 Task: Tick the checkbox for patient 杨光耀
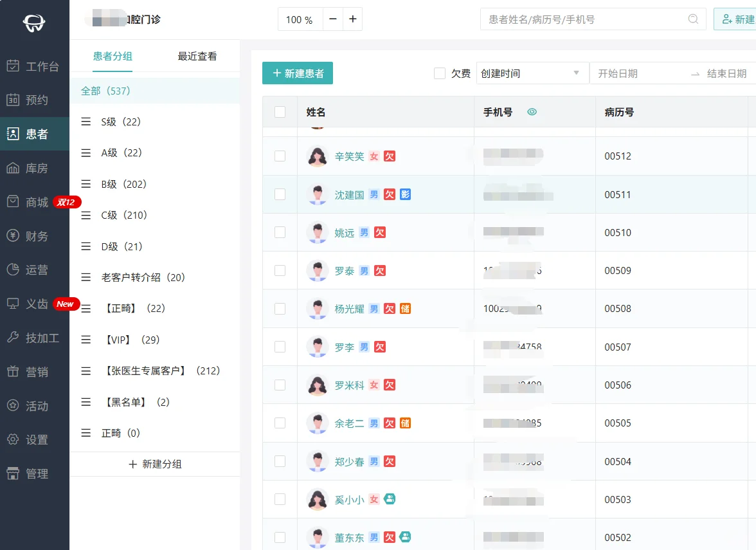coord(280,308)
